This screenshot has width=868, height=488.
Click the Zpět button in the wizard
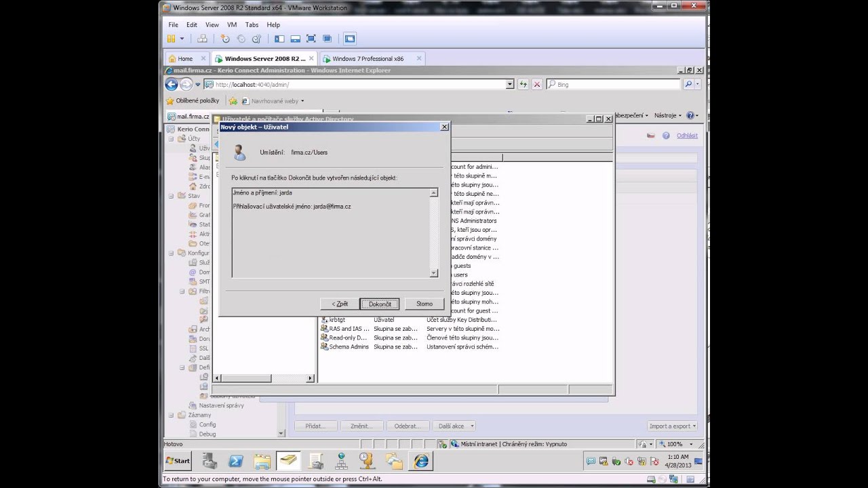340,304
